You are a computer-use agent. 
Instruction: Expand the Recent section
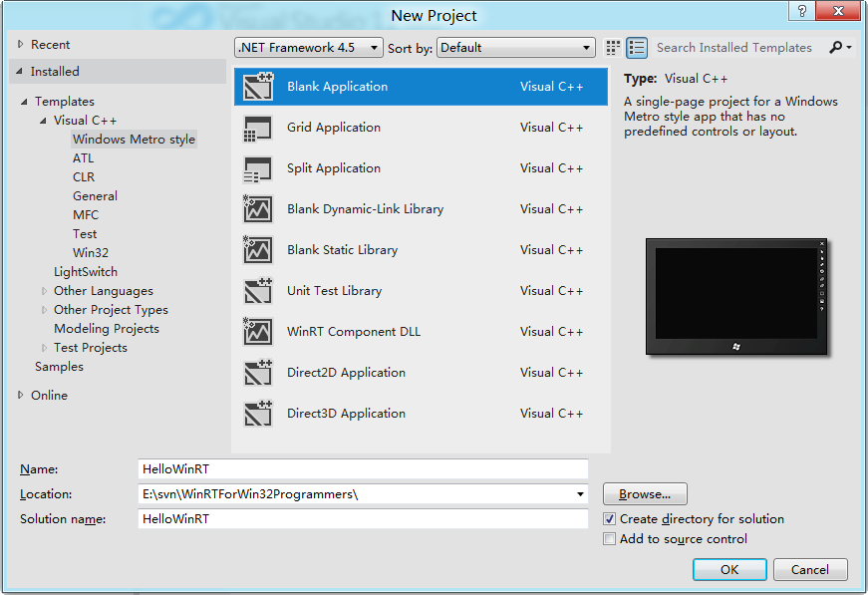(21, 44)
